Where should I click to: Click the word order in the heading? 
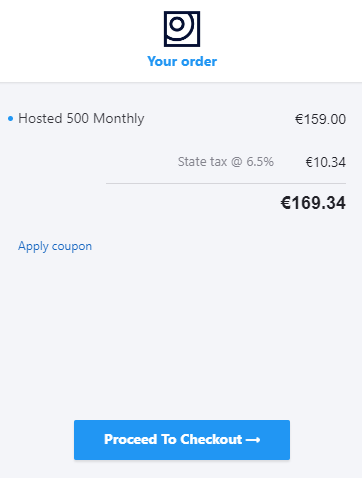tap(199, 61)
